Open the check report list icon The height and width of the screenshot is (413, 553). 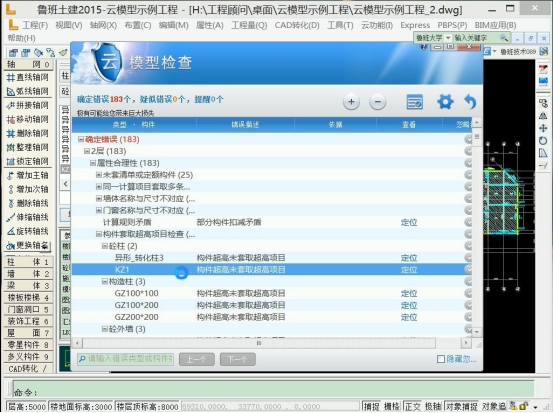(414, 102)
